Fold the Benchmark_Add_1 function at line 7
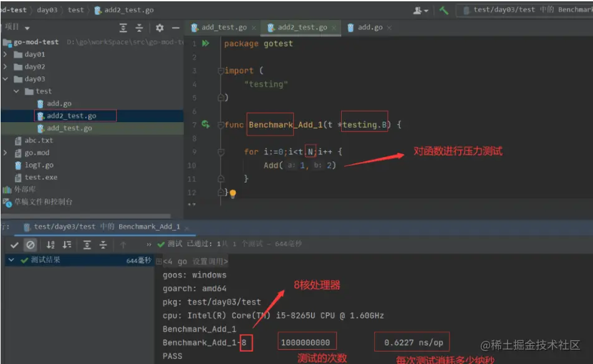This screenshot has width=593, height=364. pos(221,125)
